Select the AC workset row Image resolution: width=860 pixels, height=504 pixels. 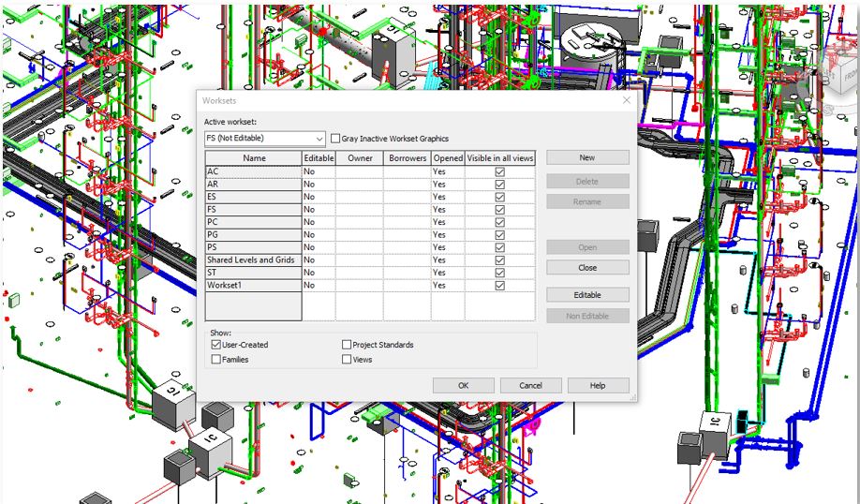(253, 172)
